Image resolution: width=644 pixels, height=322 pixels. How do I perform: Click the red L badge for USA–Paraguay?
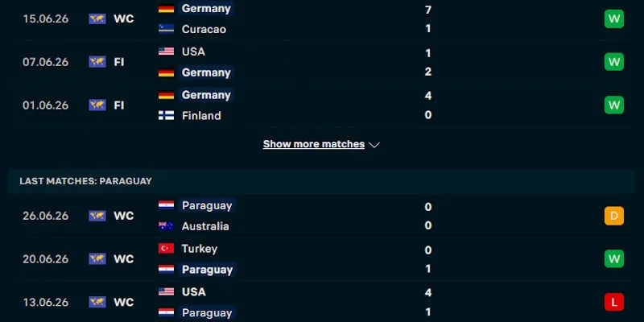[614, 303]
